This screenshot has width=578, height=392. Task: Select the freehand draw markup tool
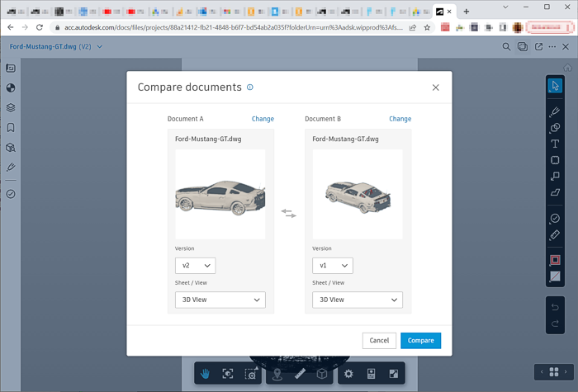555,111
